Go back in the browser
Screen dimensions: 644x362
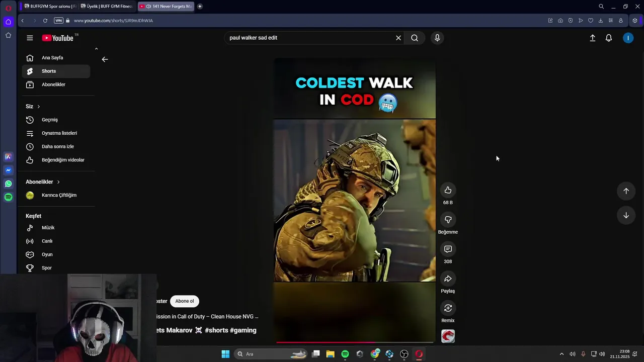click(x=23, y=21)
